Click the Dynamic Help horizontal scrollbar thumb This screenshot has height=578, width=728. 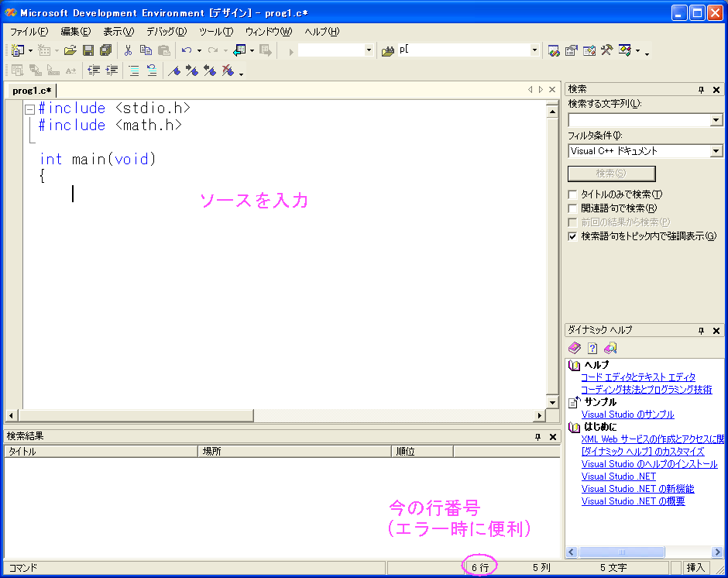click(x=622, y=552)
